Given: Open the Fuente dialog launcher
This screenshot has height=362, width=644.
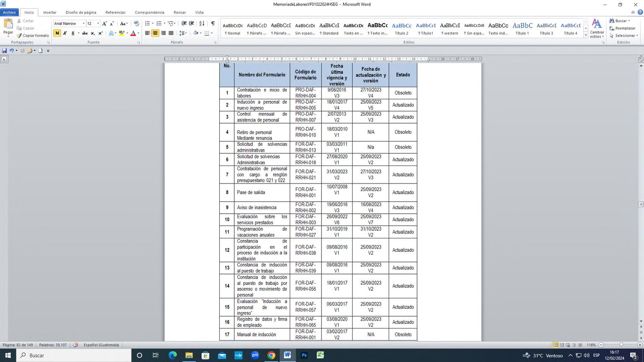Looking at the screenshot, I should click(139, 43).
